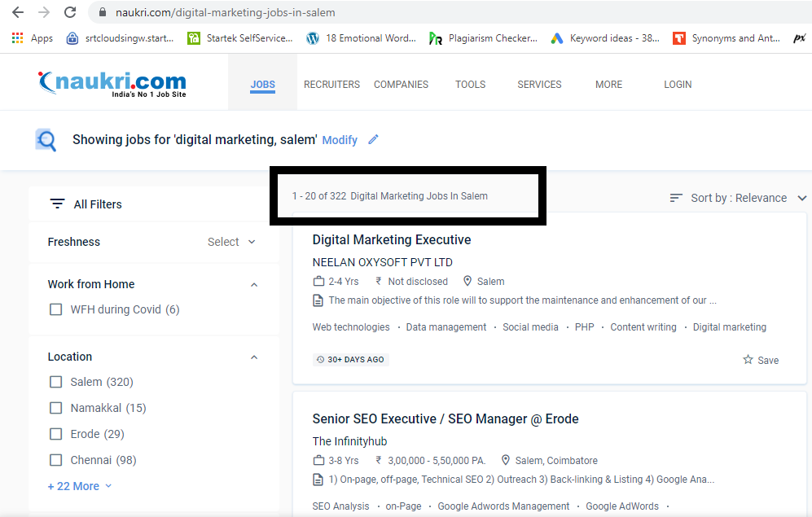Collapse the Work from Home filter section

tap(254, 285)
